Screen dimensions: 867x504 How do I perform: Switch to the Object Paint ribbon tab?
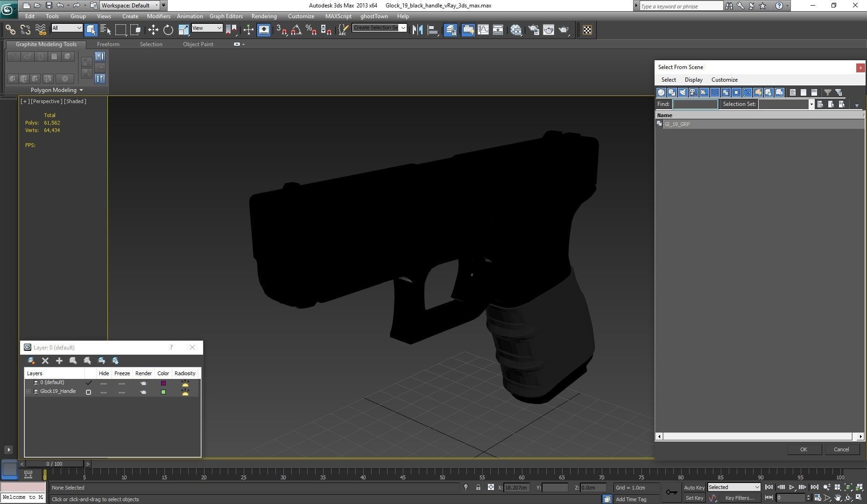(198, 44)
